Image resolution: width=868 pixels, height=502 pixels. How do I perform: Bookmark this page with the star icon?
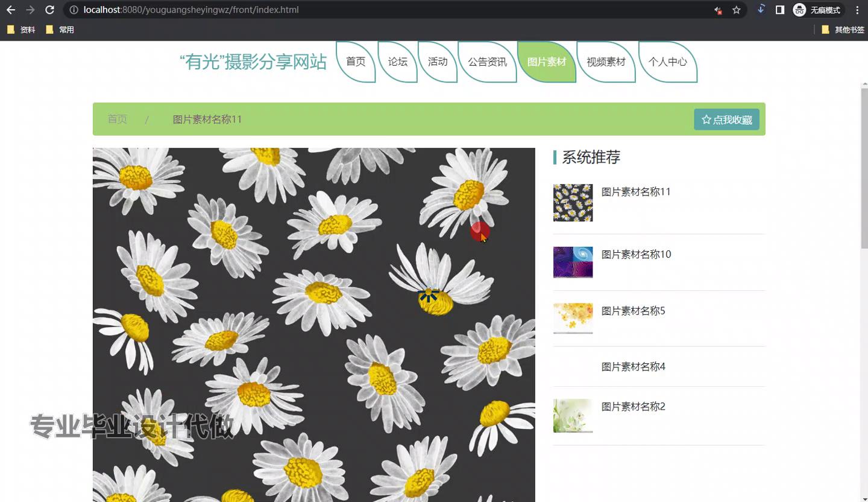pos(736,10)
